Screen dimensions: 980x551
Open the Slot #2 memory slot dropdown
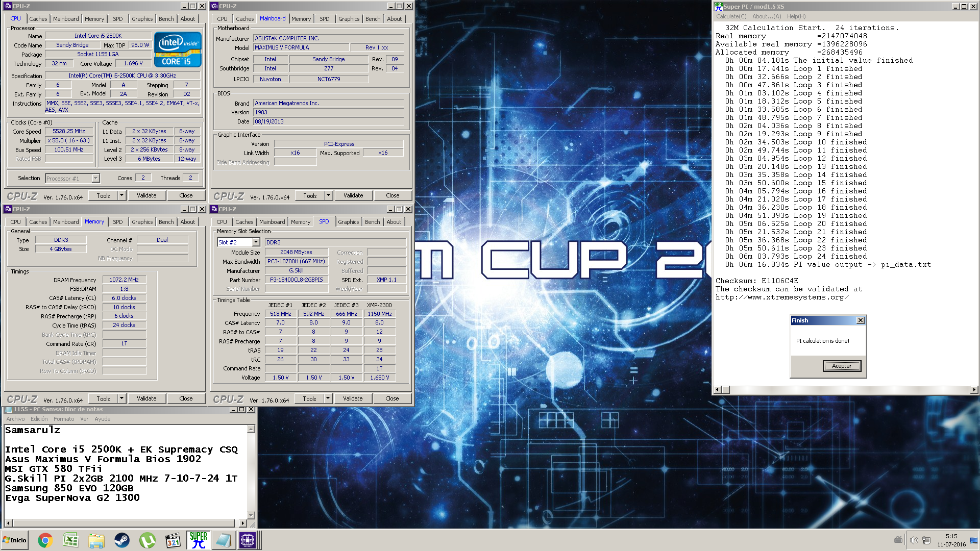click(x=256, y=242)
